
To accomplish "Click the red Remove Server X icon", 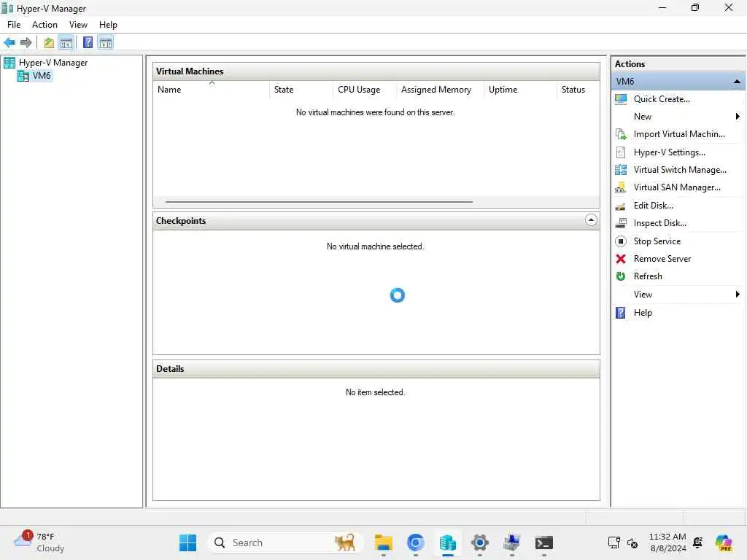I will click(x=621, y=259).
